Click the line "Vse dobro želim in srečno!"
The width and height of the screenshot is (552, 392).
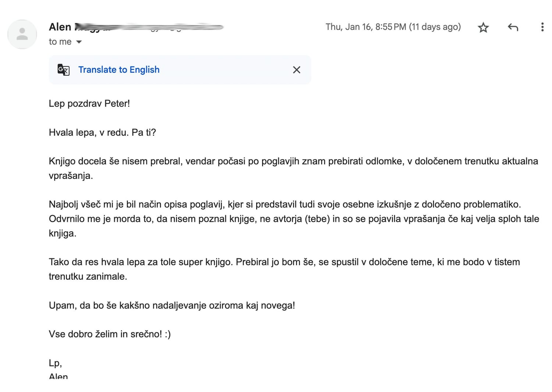click(110, 334)
